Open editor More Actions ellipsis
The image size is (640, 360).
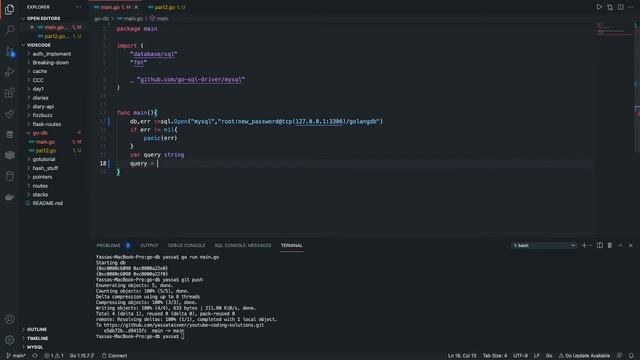pyautogui.click(x=631, y=7)
